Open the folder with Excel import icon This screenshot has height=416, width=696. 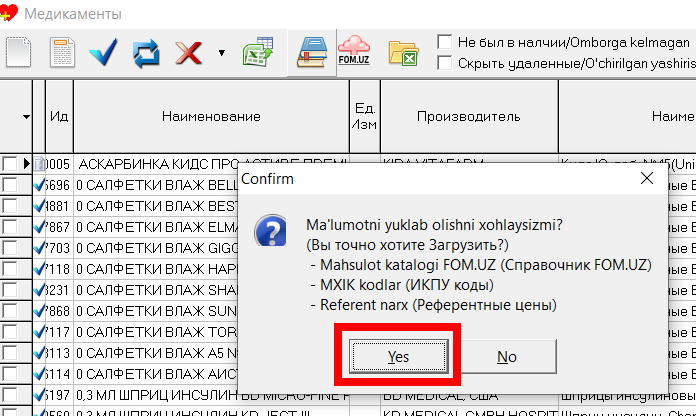click(403, 53)
